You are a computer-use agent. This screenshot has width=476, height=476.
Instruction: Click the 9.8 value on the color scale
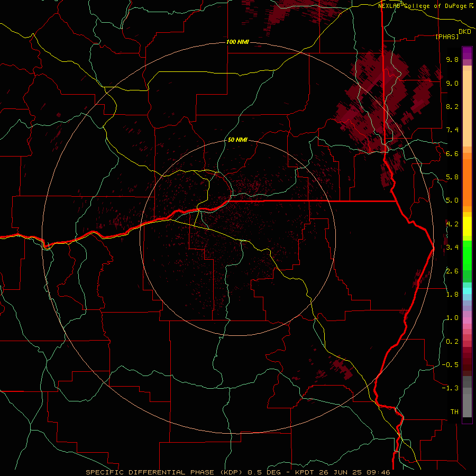452,59
